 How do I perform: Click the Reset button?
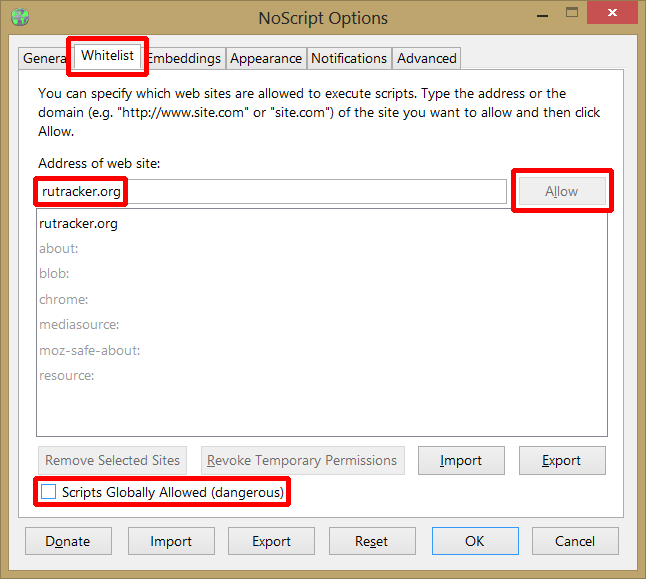point(371,541)
